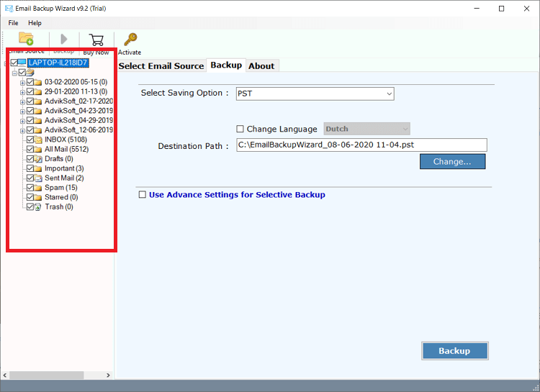
Task: Click the Activate key icon
Action: [130, 40]
